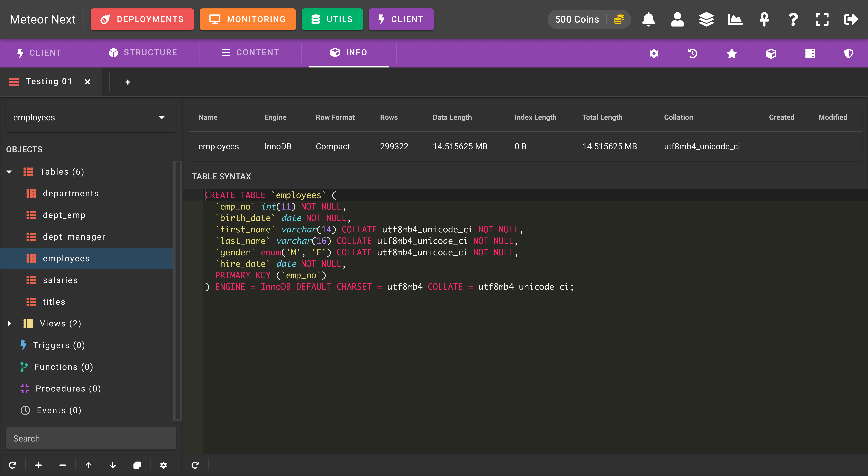Toggle fullscreen mode icon

tap(822, 19)
